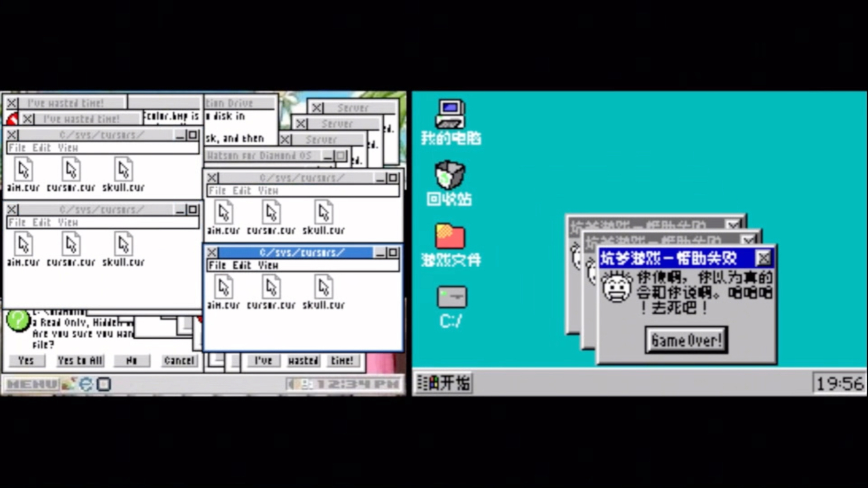Select aim.cur in the top-left cursors window
Image resolution: width=868 pixels, height=488 pixels.
[x=23, y=175]
